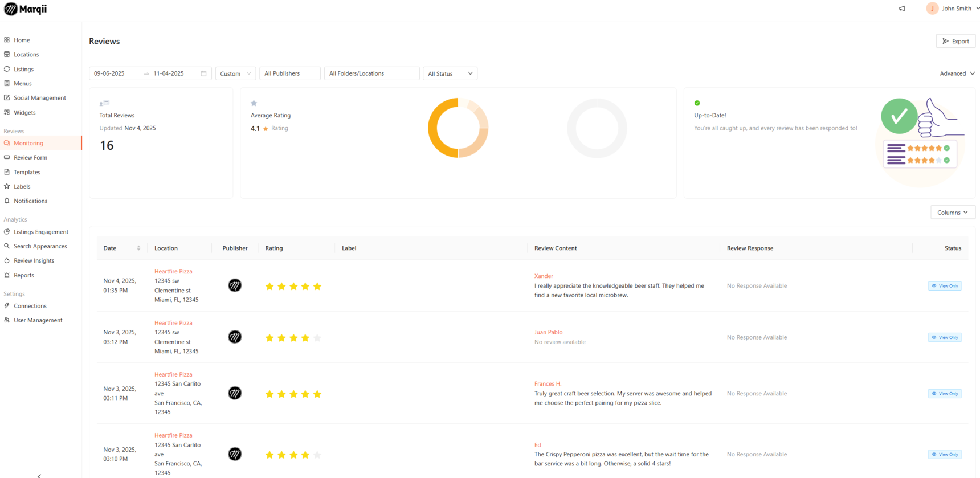Open Review Insights from sidebar
Image resolution: width=980 pixels, height=478 pixels.
(34, 261)
